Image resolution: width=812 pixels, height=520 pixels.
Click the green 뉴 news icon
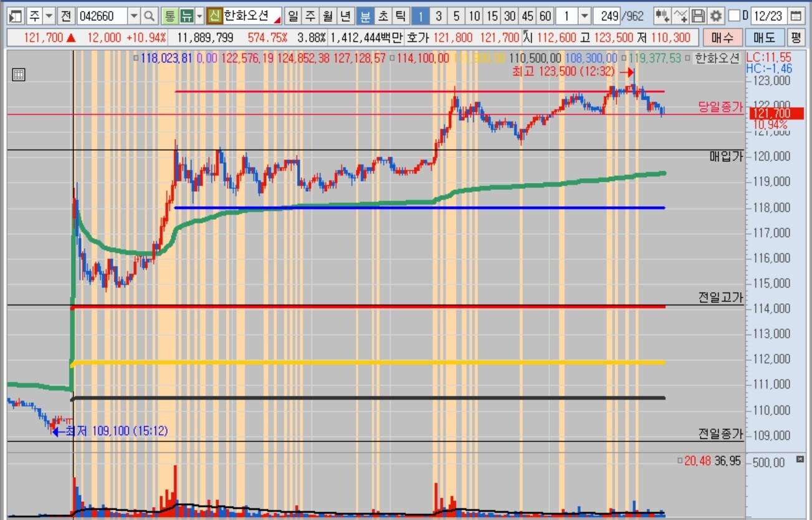point(186,16)
